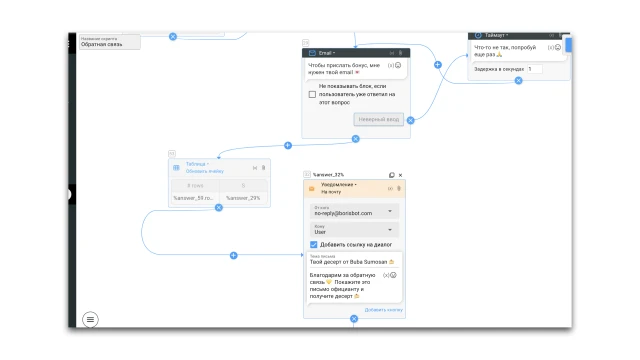Delete the Таблица block via trash icon

[x=263, y=168]
